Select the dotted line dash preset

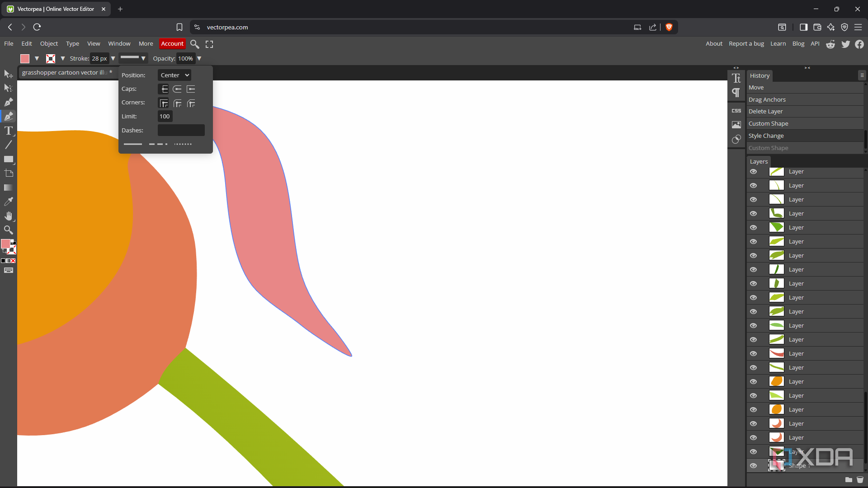pos(183,144)
